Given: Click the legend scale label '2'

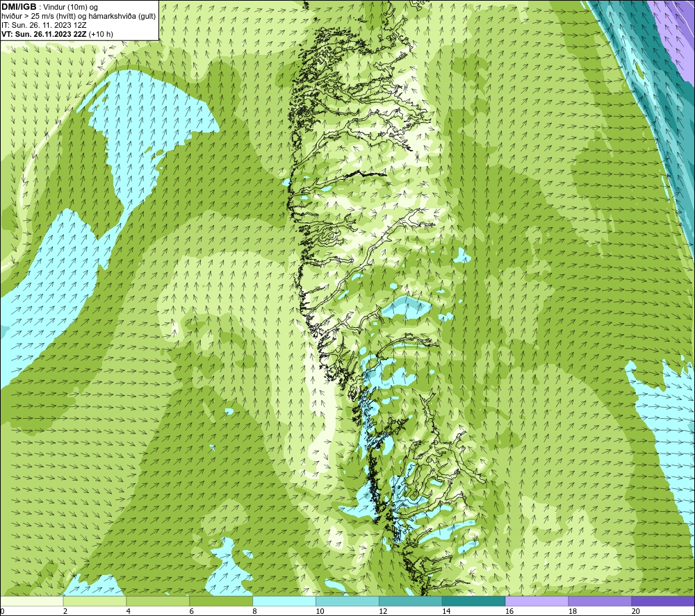Looking at the screenshot, I should pyautogui.click(x=65, y=612).
